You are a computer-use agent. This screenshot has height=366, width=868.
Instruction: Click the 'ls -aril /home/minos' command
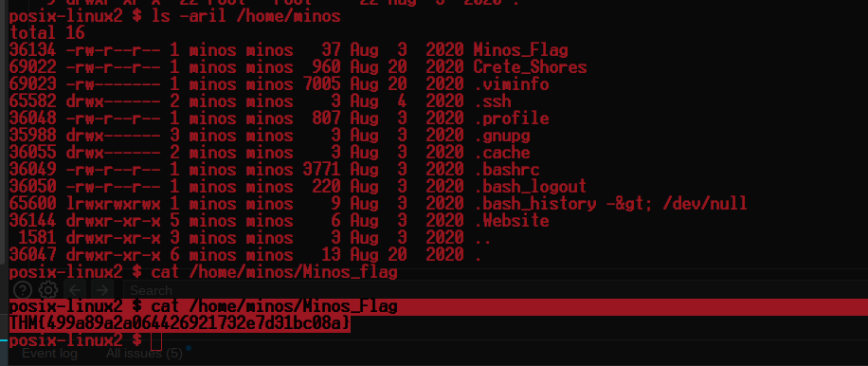tap(245, 16)
